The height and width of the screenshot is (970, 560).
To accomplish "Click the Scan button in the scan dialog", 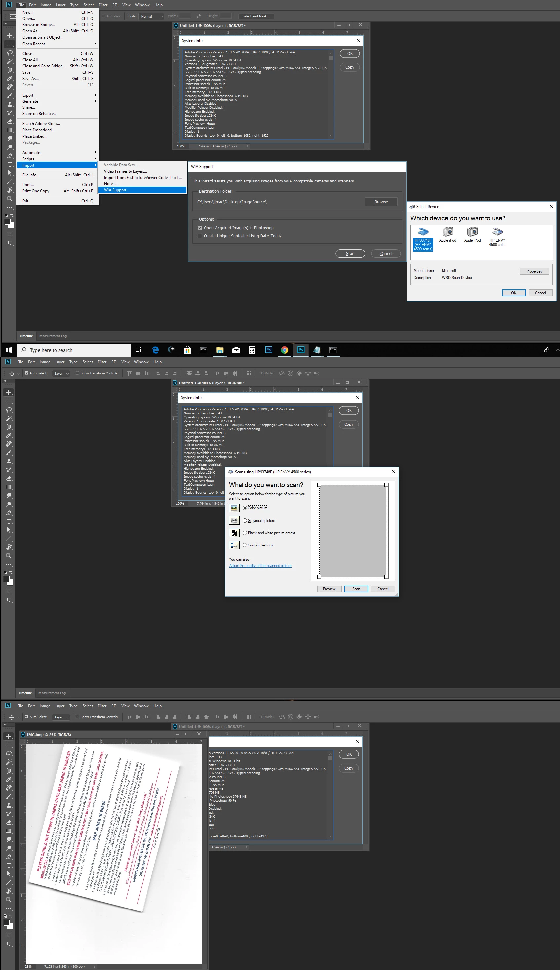I will click(x=356, y=589).
